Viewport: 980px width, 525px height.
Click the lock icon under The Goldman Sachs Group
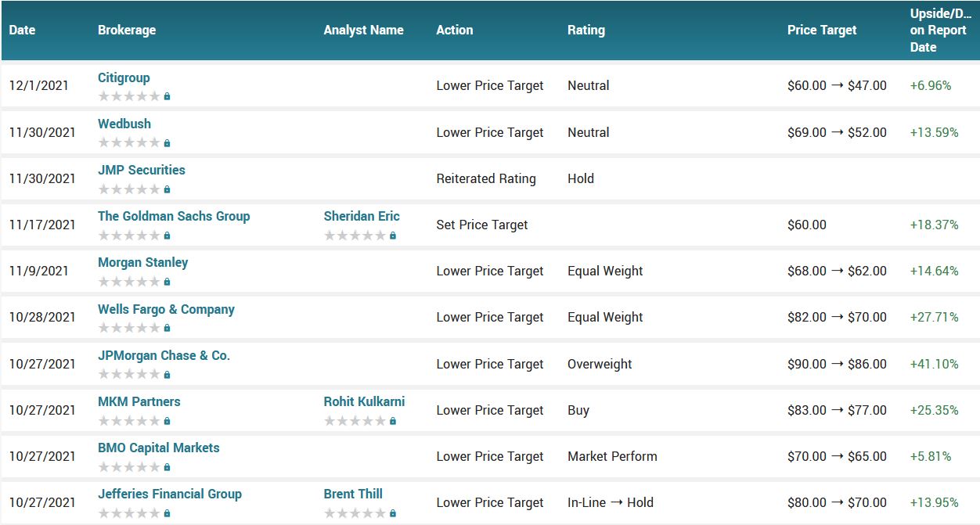tap(167, 235)
